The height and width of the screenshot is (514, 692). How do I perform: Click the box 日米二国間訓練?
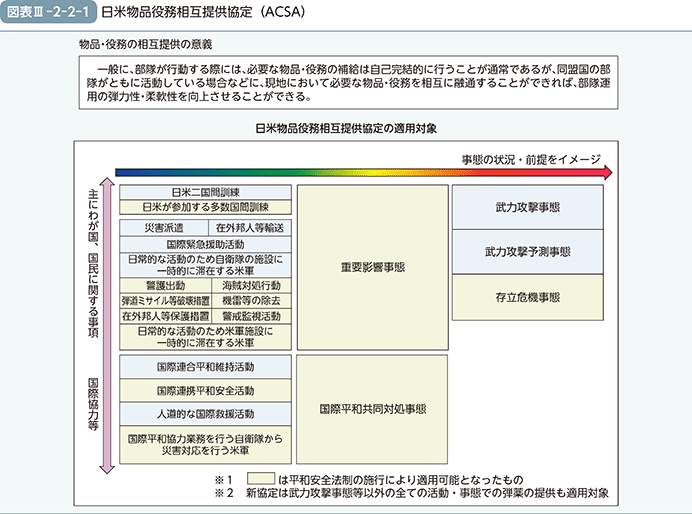pyautogui.click(x=205, y=192)
